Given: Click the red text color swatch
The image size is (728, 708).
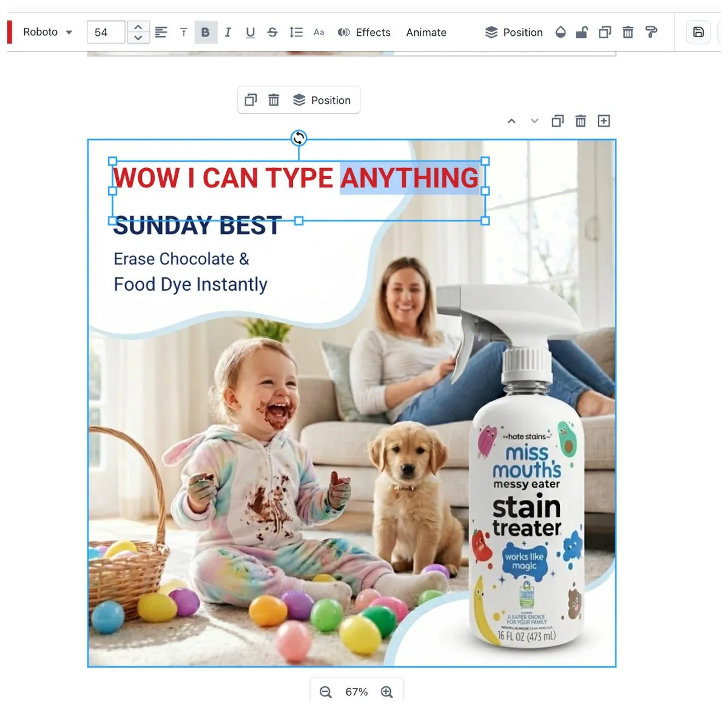Looking at the screenshot, I should (x=10, y=32).
